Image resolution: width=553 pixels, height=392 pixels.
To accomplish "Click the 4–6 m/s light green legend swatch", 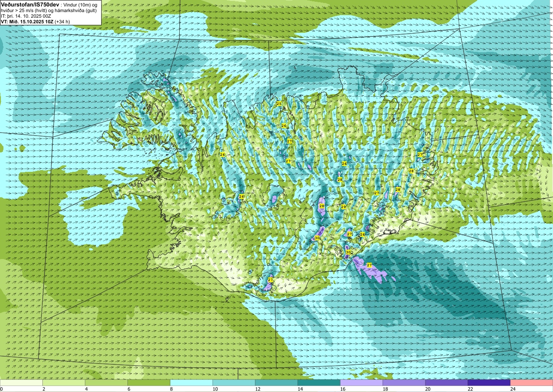I will 106,383.
